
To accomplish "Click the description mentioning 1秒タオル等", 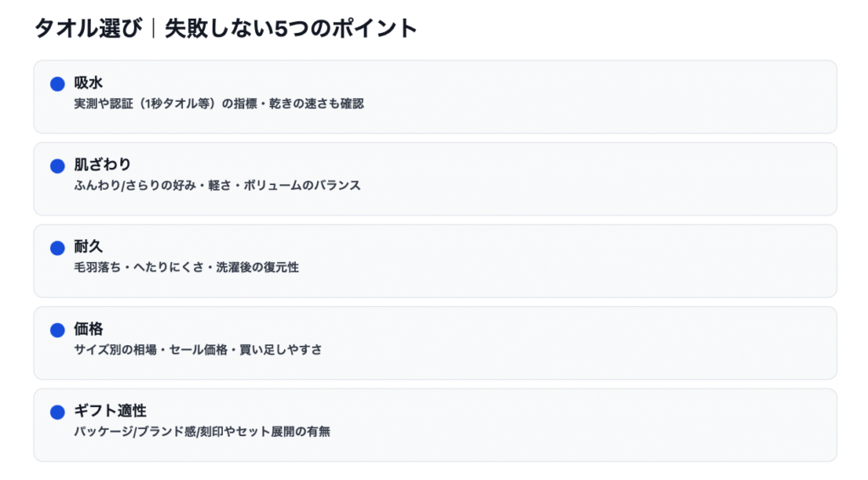I will [x=219, y=104].
